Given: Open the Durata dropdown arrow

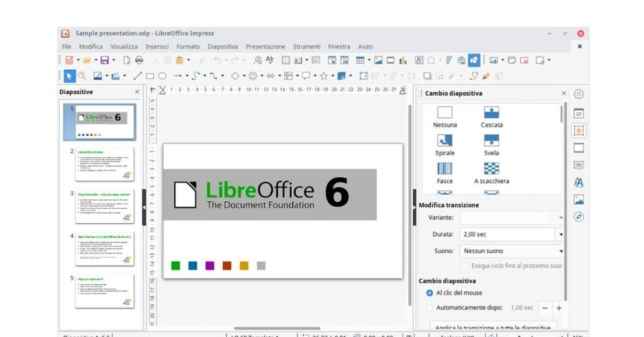Looking at the screenshot, I should pyautogui.click(x=560, y=235).
